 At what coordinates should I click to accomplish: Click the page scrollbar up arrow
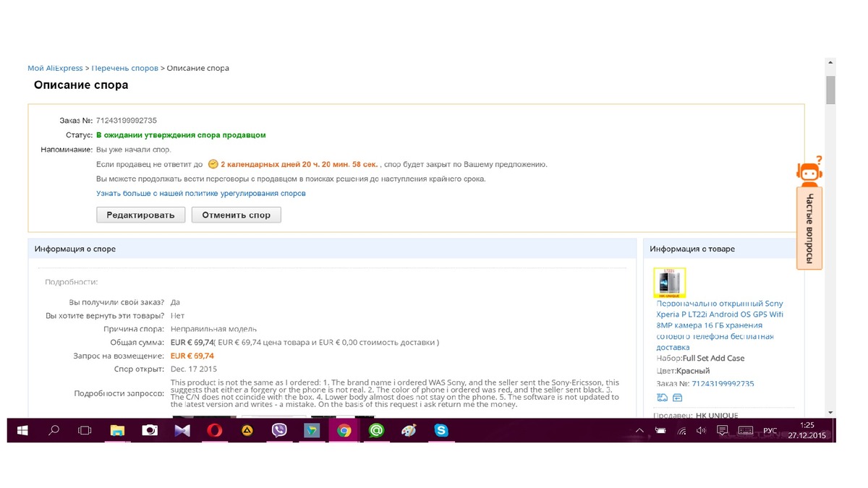coord(830,63)
